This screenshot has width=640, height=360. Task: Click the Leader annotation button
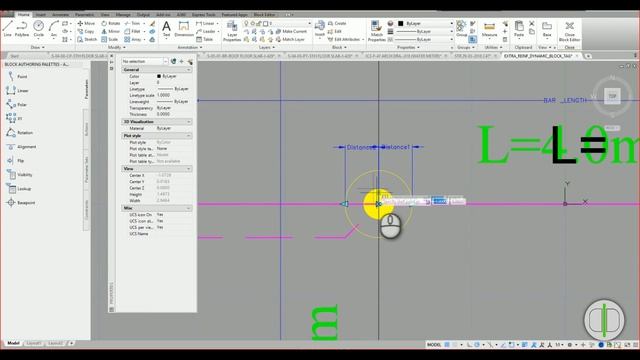point(205,31)
